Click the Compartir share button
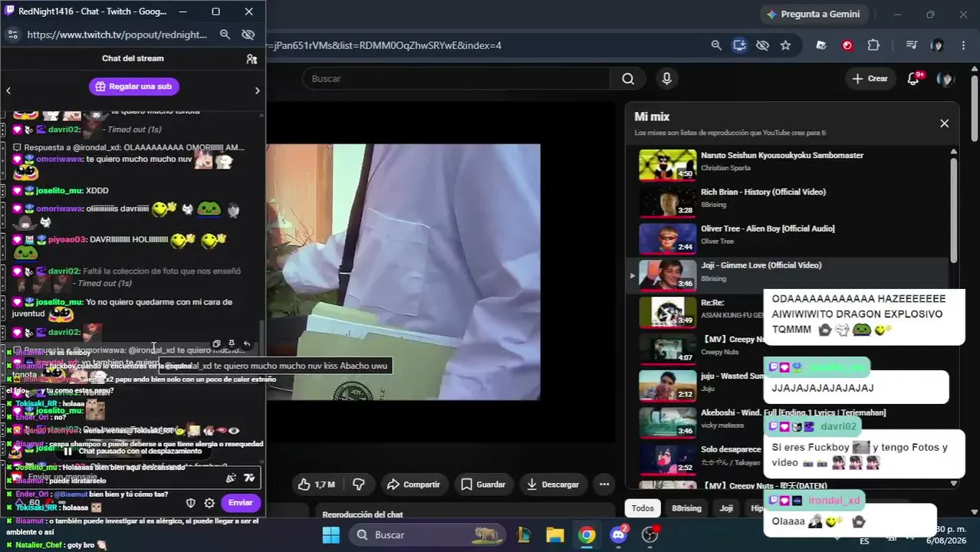The width and height of the screenshot is (980, 552). tap(413, 485)
